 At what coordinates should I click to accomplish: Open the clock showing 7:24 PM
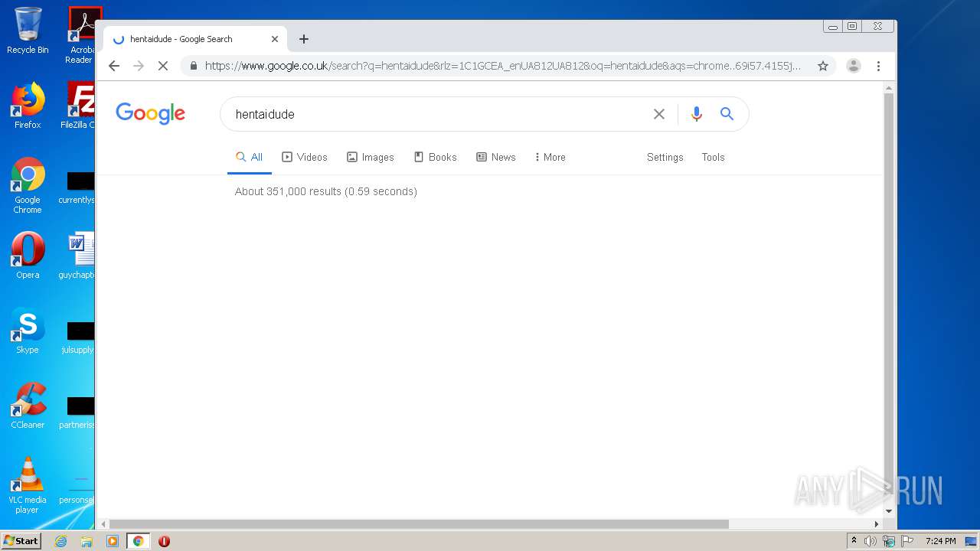[x=941, y=541]
